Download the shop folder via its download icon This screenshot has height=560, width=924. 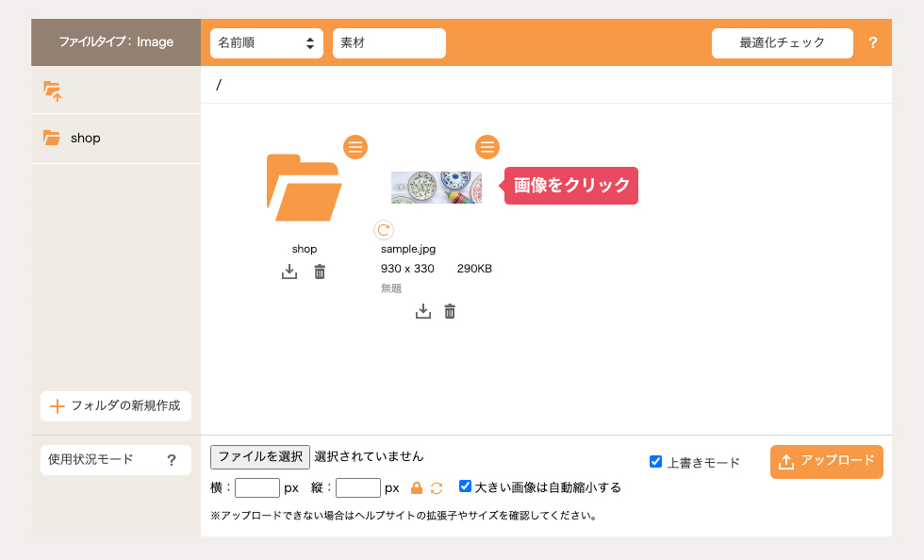click(x=289, y=272)
